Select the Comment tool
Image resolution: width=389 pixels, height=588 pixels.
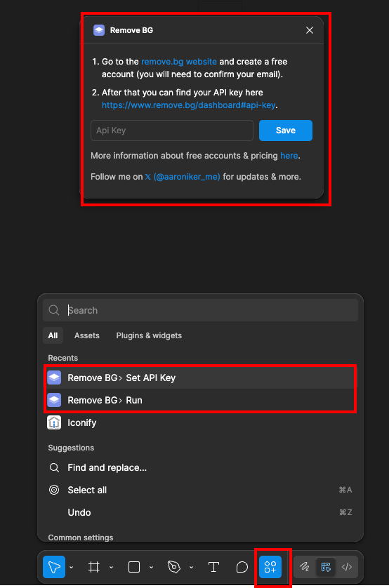[242, 567]
